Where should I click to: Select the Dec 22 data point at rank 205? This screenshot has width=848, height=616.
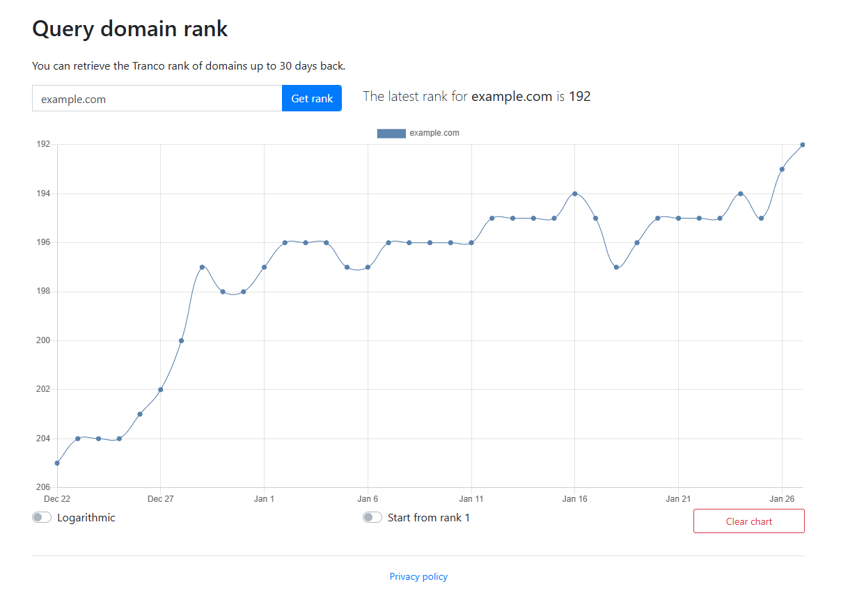[x=57, y=463]
